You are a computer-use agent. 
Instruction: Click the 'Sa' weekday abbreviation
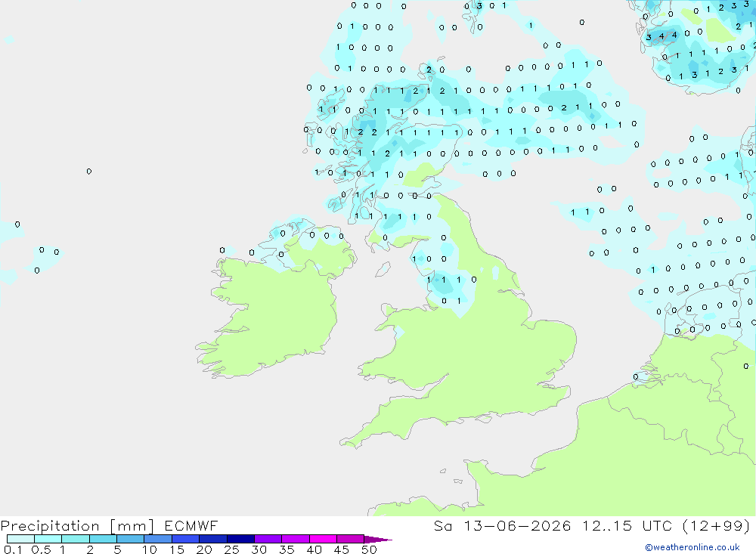click(442, 525)
